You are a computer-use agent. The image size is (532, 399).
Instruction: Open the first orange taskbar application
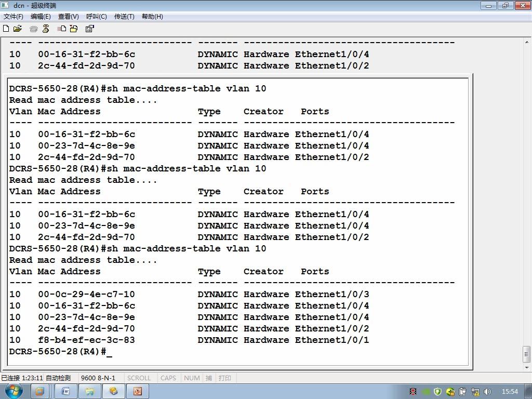[x=39, y=392]
